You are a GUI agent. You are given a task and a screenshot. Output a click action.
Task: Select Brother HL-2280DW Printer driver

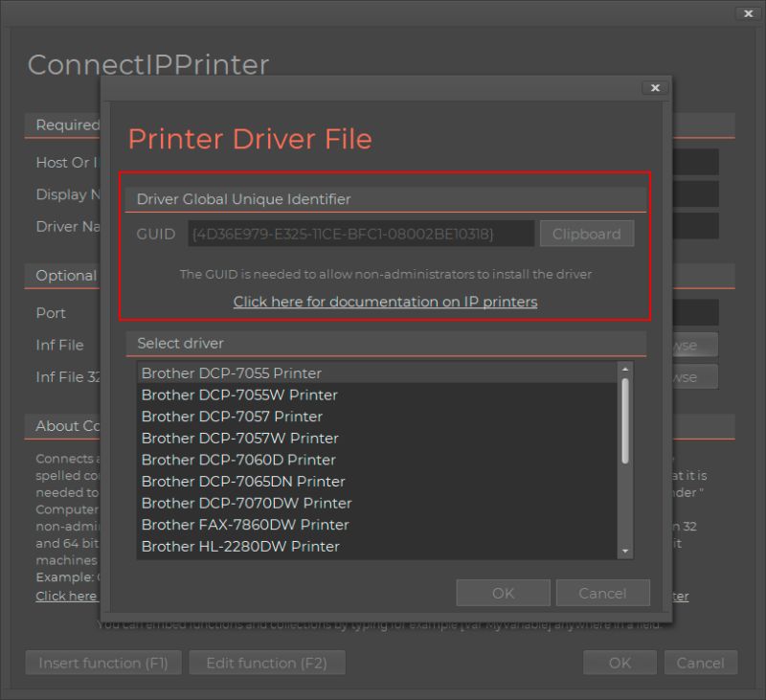point(239,547)
